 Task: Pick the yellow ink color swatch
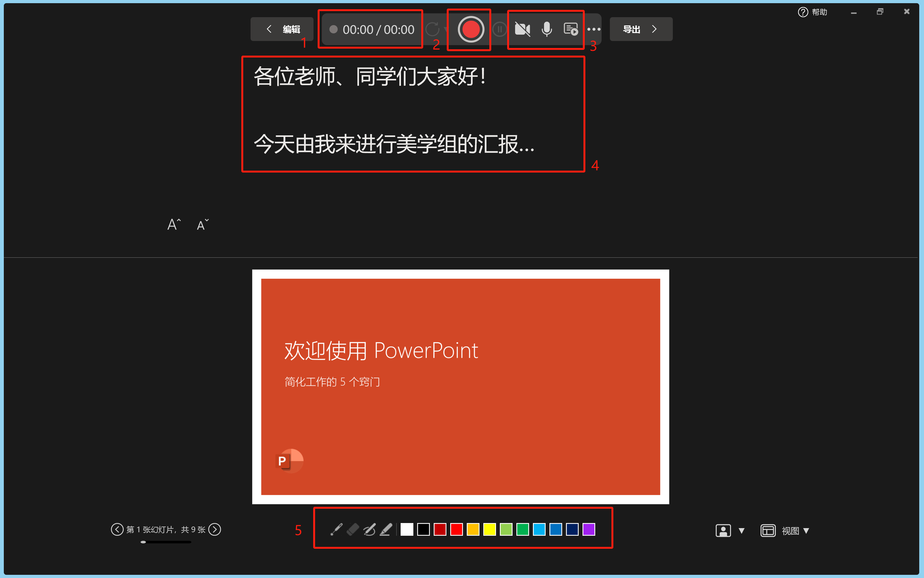[490, 529]
